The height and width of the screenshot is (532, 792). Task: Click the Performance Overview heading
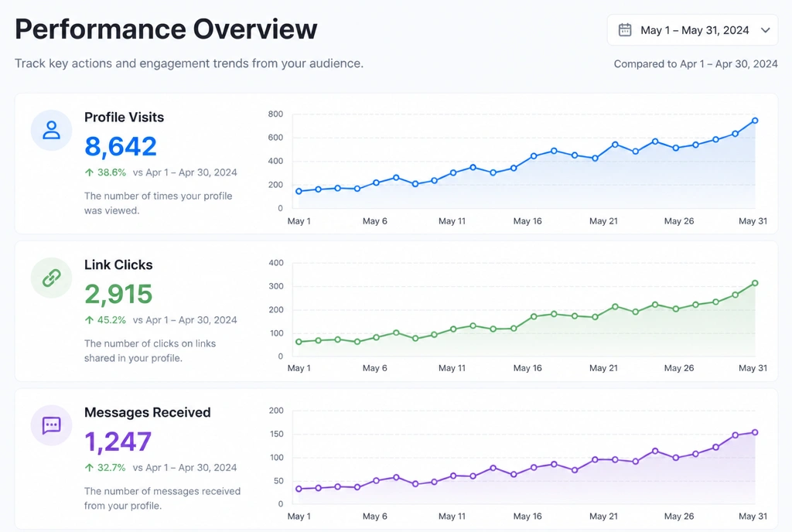click(166, 29)
